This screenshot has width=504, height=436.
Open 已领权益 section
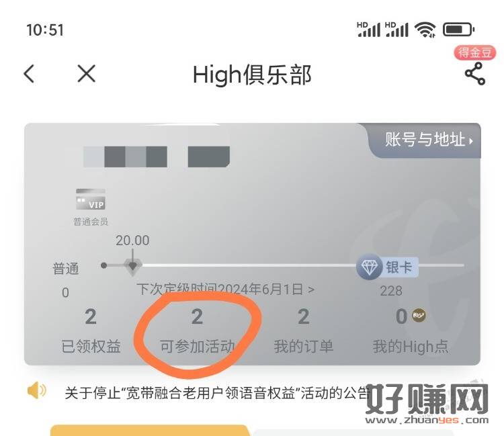click(x=91, y=331)
